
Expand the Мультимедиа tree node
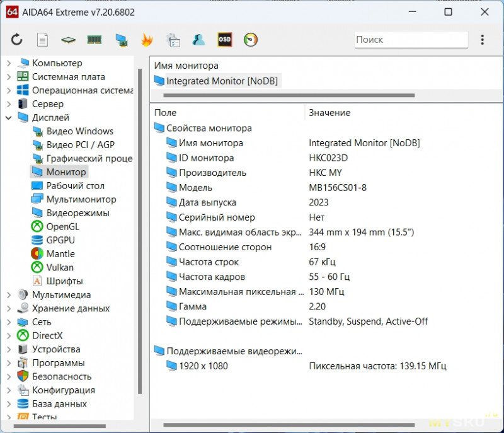(9, 295)
